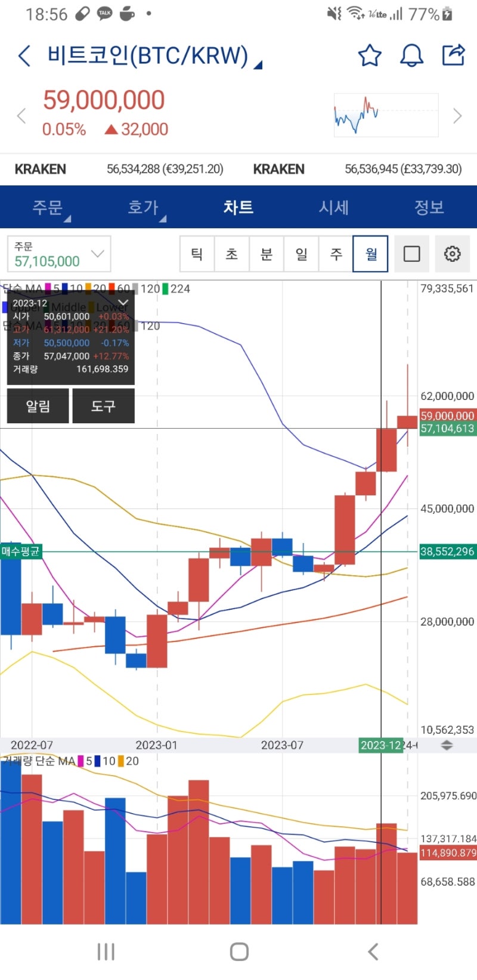This screenshot has height=980, width=477.
Task: Toggle fullscreen chart square icon
Action: (x=411, y=254)
